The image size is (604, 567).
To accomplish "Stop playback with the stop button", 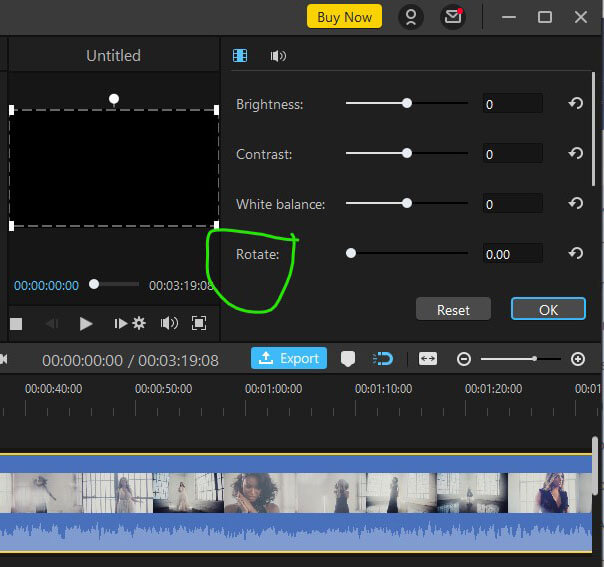I will [16, 324].
